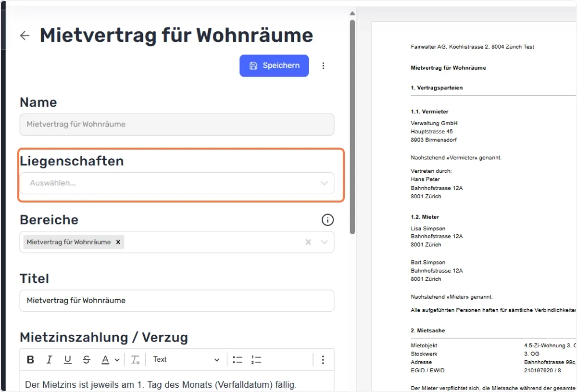Open the Text style dropdown
This screenshot has height=392, width=577.
(x=186, y=360)
